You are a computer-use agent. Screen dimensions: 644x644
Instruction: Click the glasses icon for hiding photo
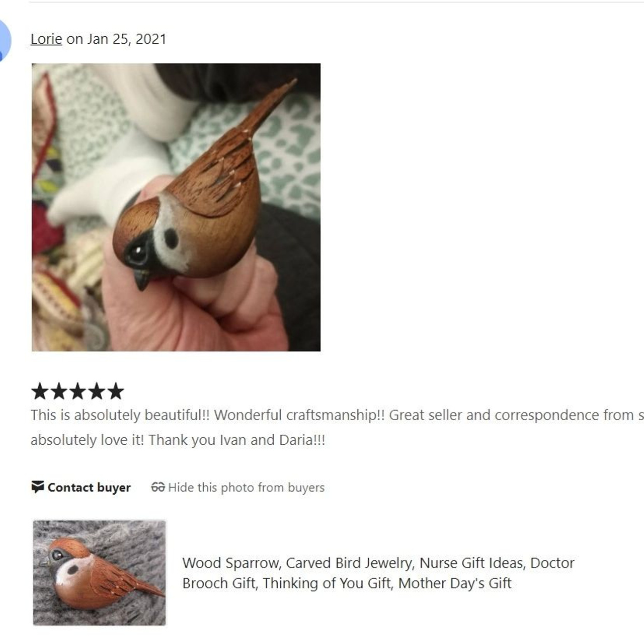(158, 487)
